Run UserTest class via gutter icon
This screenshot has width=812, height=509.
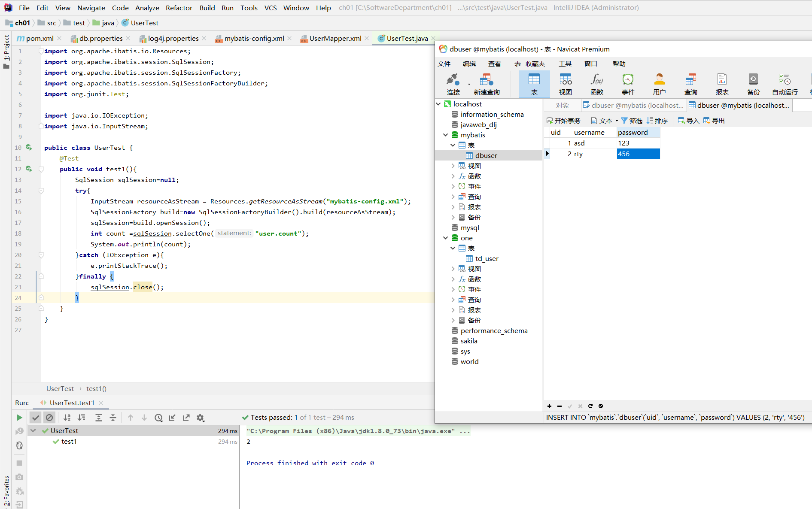(29, 147)
